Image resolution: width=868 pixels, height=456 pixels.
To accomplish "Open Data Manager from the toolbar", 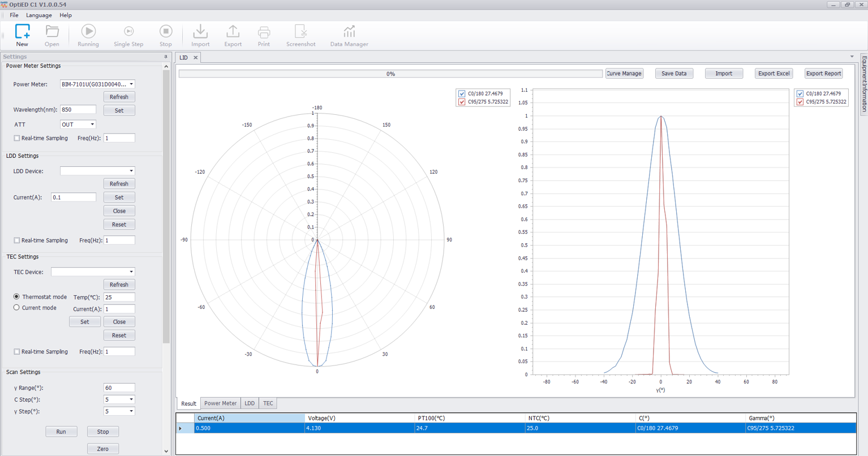I will tap(349, 32).
